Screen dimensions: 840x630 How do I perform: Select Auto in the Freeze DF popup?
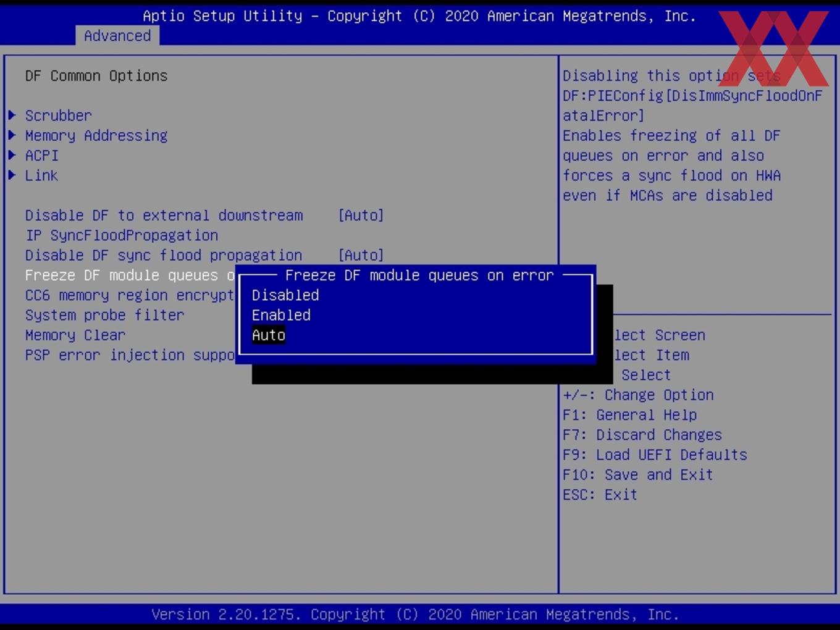pos(269,335)
